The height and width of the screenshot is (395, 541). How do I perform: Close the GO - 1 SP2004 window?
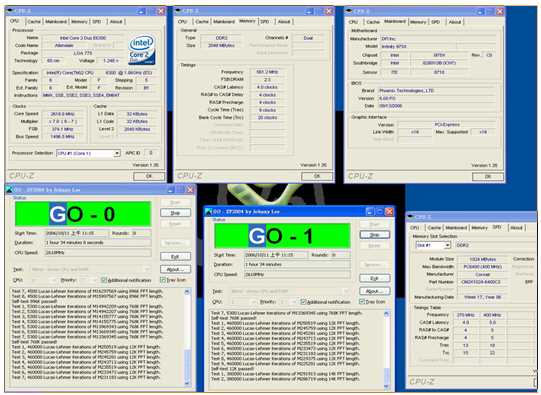click(389, 211)
